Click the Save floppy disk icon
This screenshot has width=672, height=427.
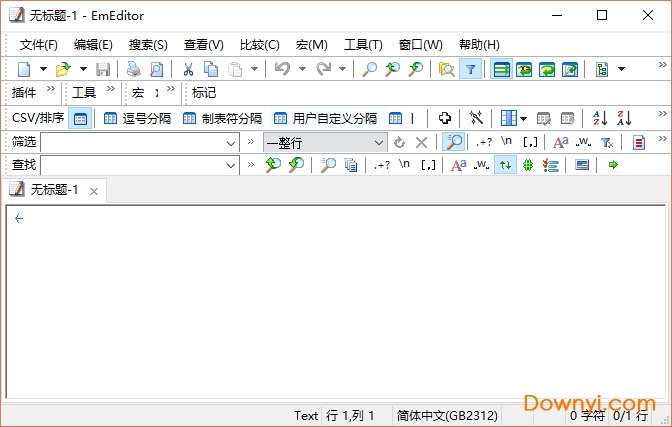pyautogui.click(x=103, y=69)
